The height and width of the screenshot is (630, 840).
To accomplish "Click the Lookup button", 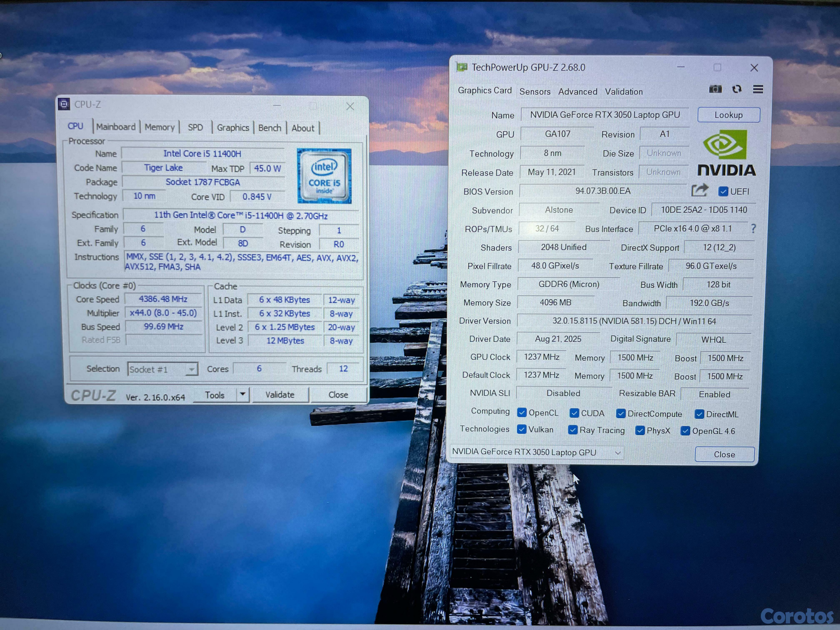I will click(728, 115).
